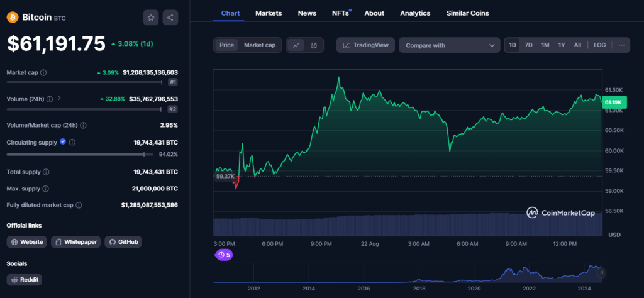Click Fully diluted market cap info icon
This screenshot has width=644, height=298.
pos(79,205)
